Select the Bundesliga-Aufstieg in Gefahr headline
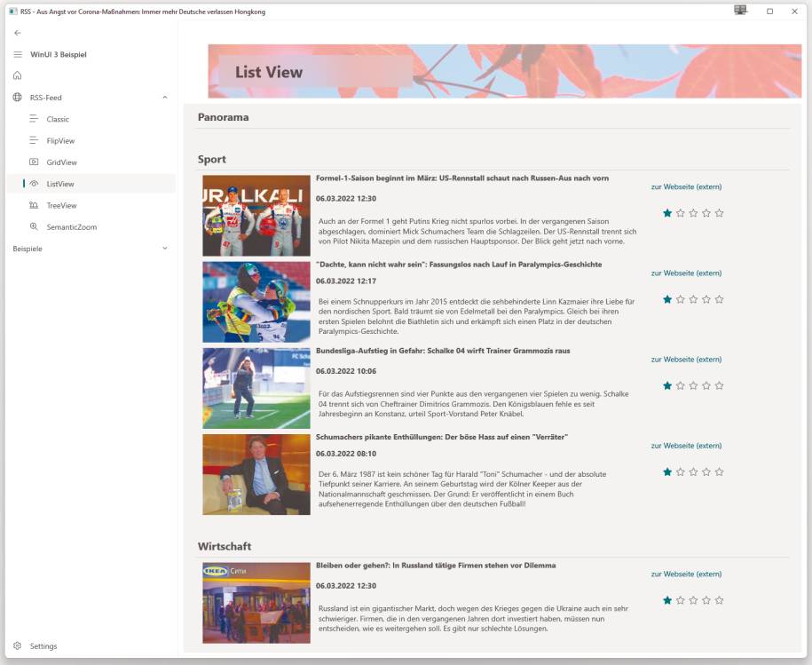812x665 pixels. (x=443, y=352)
